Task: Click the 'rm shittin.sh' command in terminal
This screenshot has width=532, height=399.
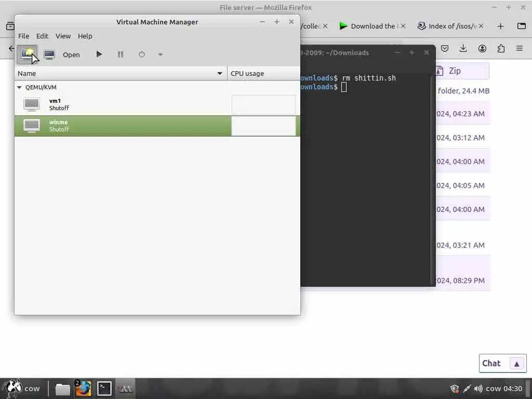Action: 369,78
